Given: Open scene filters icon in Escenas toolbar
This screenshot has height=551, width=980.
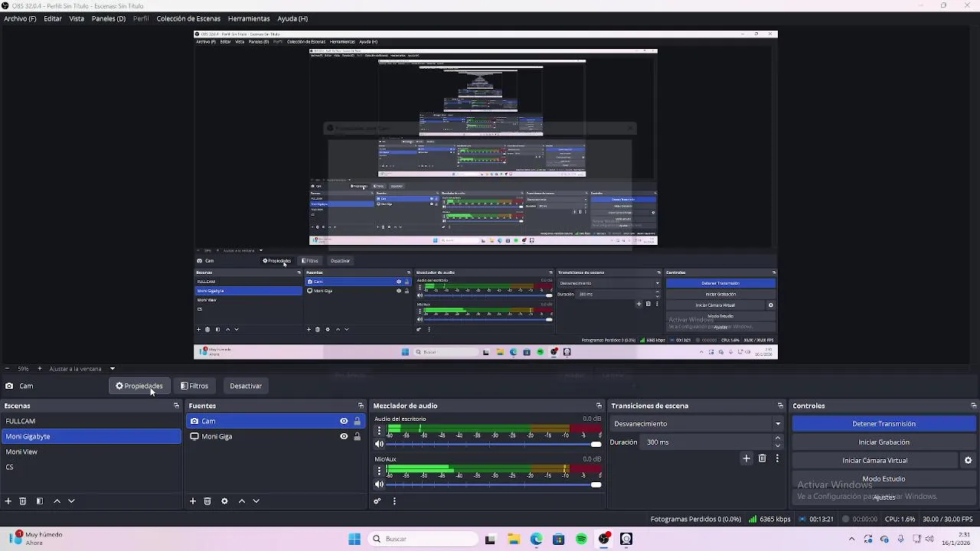Looking at the screenshot, I should click(40, 501).
